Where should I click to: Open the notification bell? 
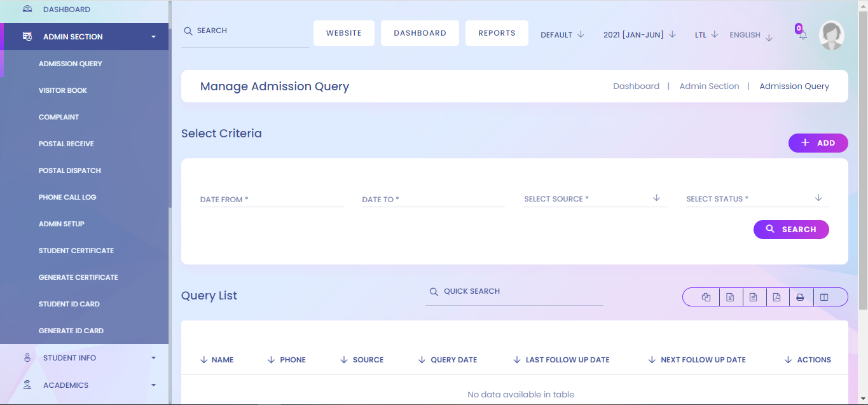click(801, 35)
